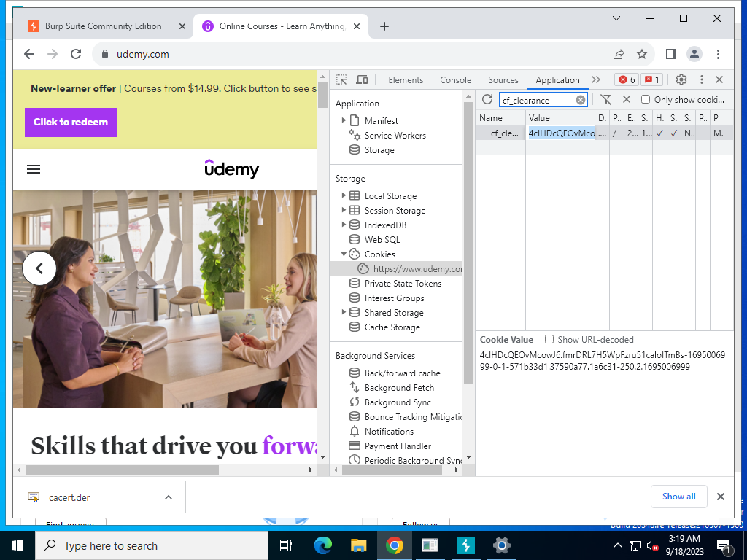747x560 pixels.
Task: Collapse the Cookies tree node
Action: [344, 254]
